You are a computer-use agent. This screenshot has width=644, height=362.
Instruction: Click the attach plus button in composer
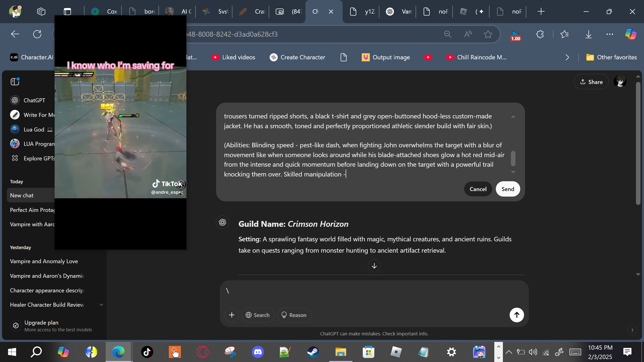pos(232,315)
